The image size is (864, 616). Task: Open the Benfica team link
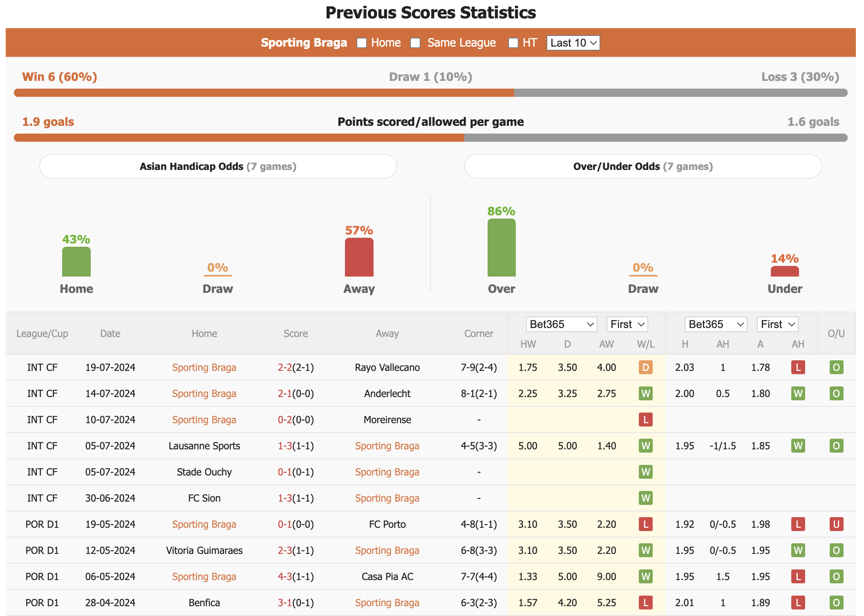coord(204,603)
